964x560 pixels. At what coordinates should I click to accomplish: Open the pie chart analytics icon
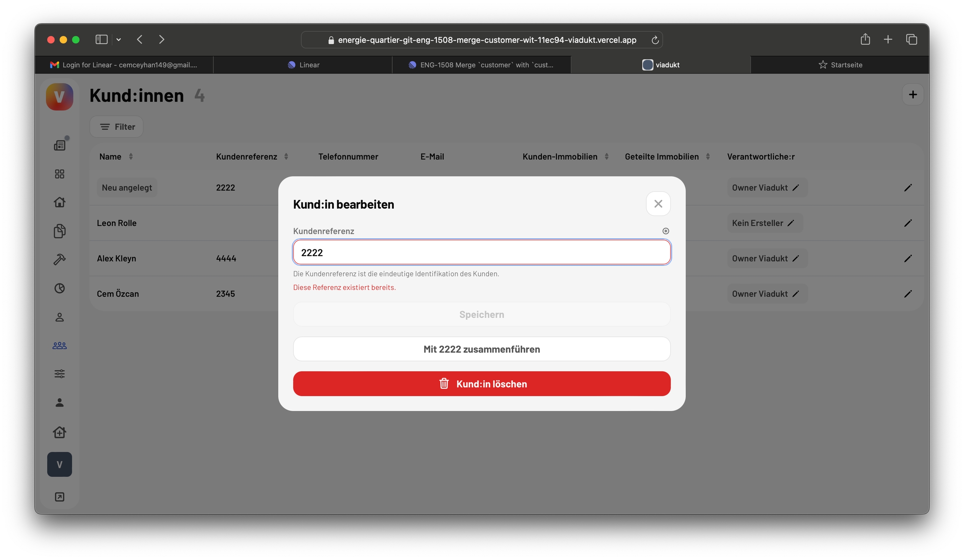click(x=59, y=288)
